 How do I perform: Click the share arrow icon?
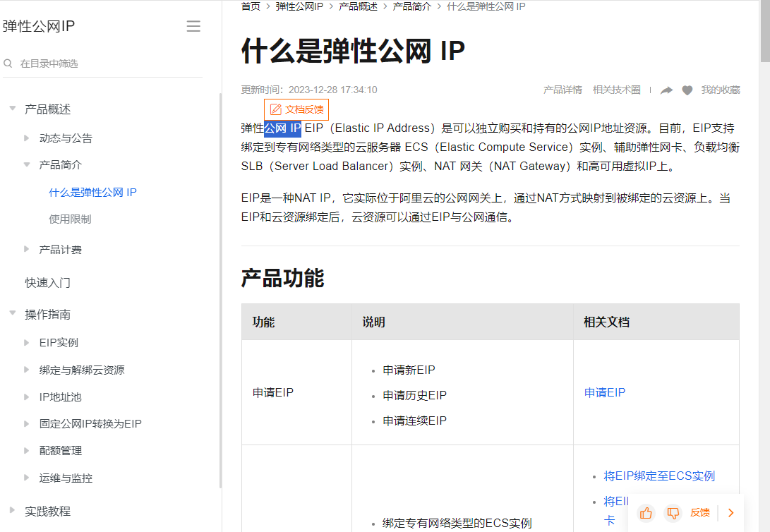[666, 90]
